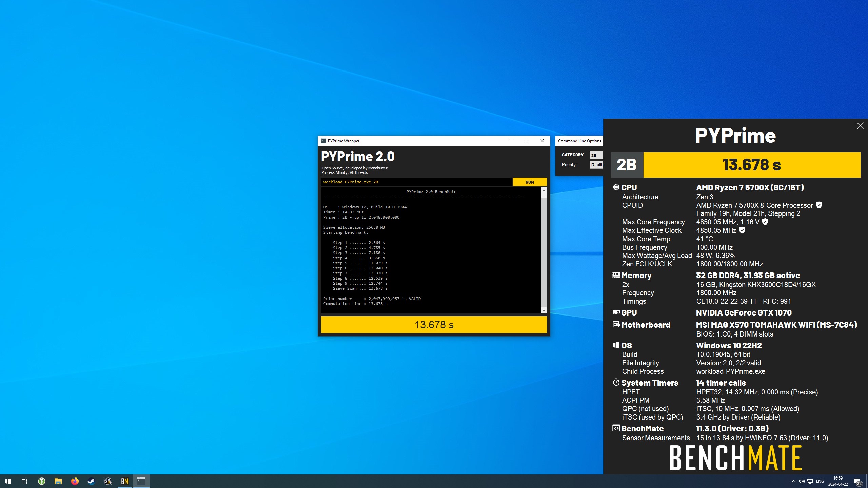Switch to PYPrime Wrapper console taskbar icon
Viewport: 868px width, 488px height.
pos(141,481)
